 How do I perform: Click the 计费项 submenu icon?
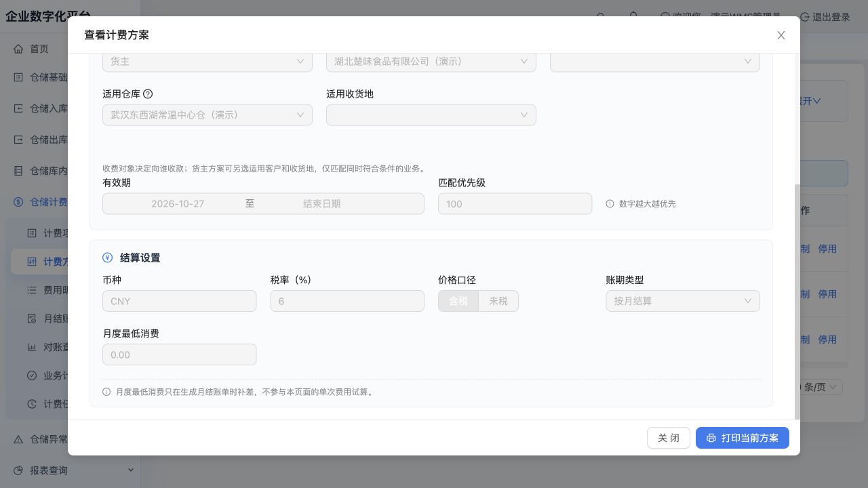tap(32, 233)
